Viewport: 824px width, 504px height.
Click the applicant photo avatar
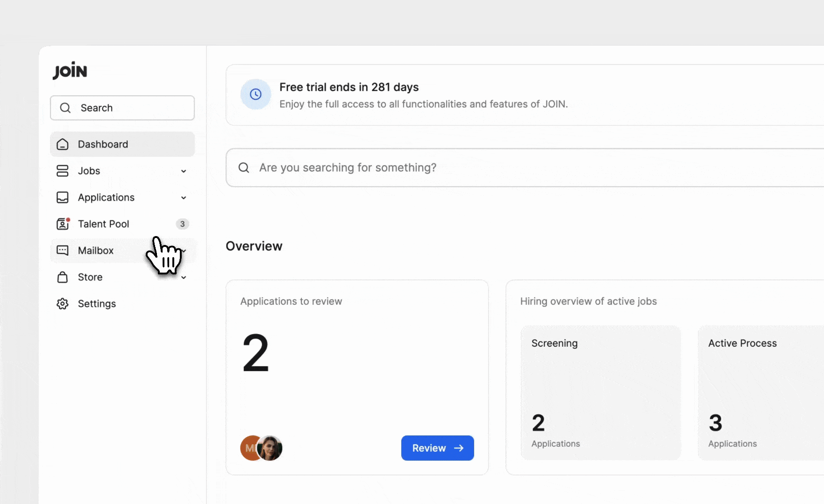coord(270,448)
